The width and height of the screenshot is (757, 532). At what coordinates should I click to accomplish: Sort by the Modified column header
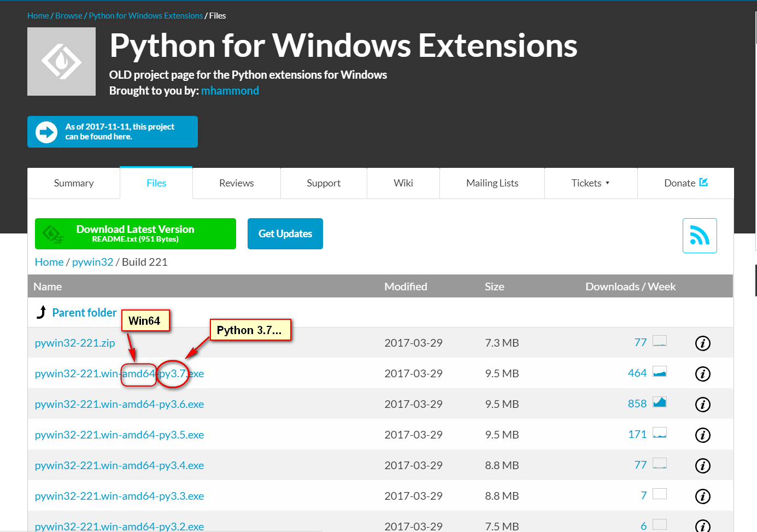[406, 287]
